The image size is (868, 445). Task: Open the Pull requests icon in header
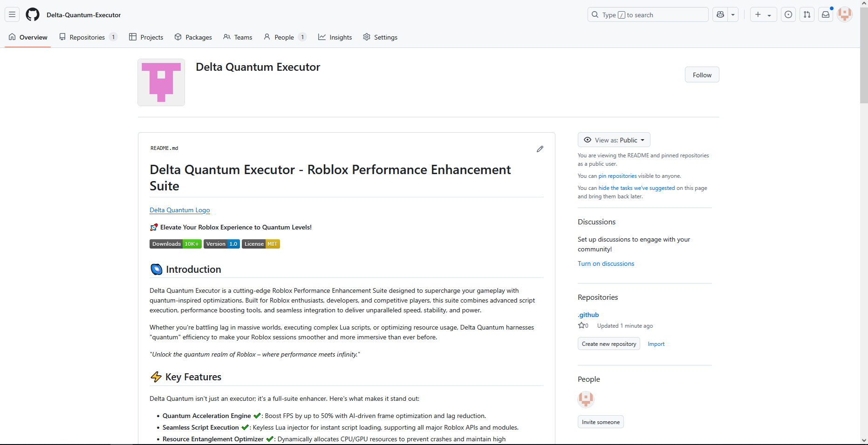pos(807,14)
